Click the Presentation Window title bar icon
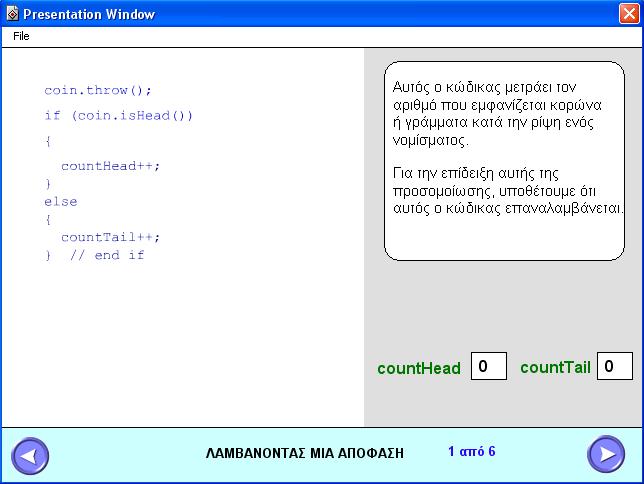 (12, 14)
